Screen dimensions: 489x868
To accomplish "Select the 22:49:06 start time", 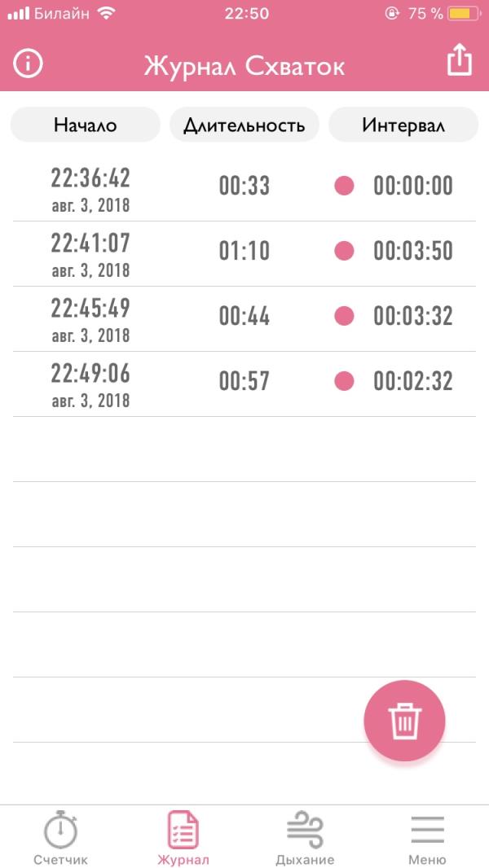I will tap(90, 374).
